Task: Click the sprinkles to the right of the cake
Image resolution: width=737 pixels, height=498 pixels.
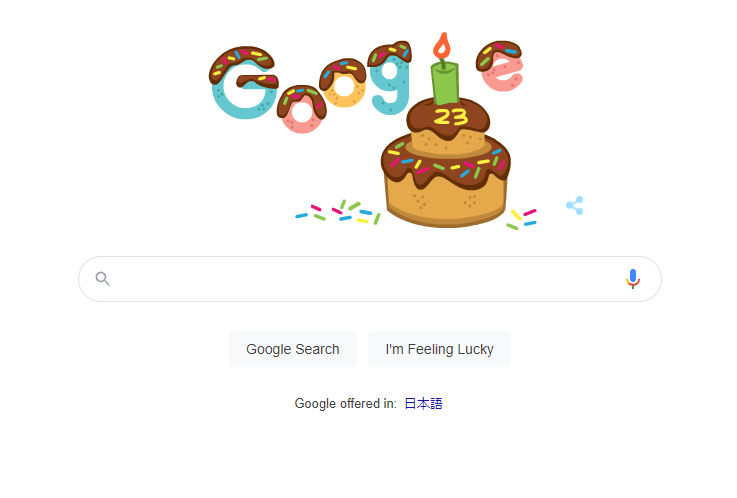Action: pyautogui.click(x=521, y=219)
